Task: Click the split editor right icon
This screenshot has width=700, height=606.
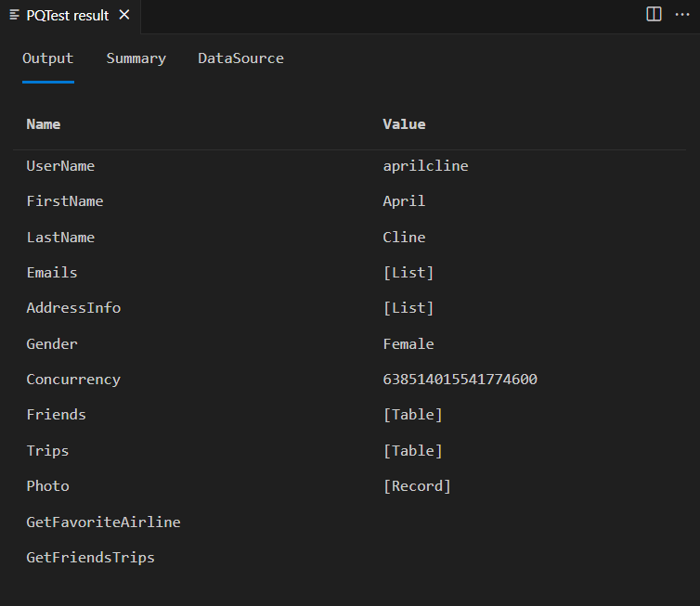Action: coord(654,14)
